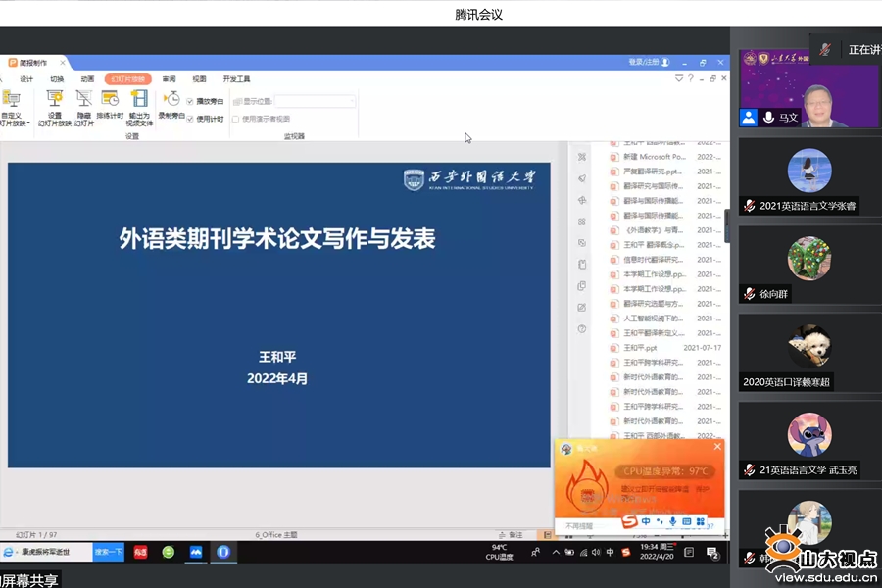Toggle the 使用计时 checkbox
Image resolution: width=882 pixels, height=588 pixels.
click(x=190, y=119)
